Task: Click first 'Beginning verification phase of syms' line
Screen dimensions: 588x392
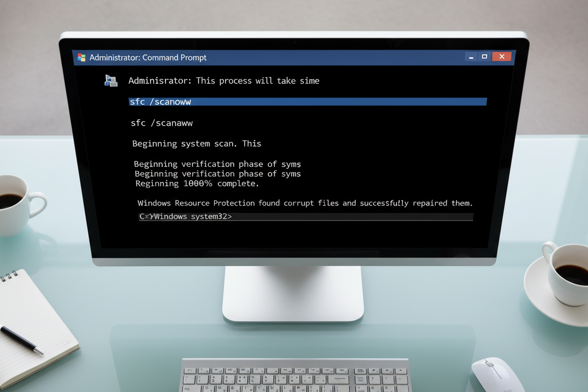Action: click(217, 164)
